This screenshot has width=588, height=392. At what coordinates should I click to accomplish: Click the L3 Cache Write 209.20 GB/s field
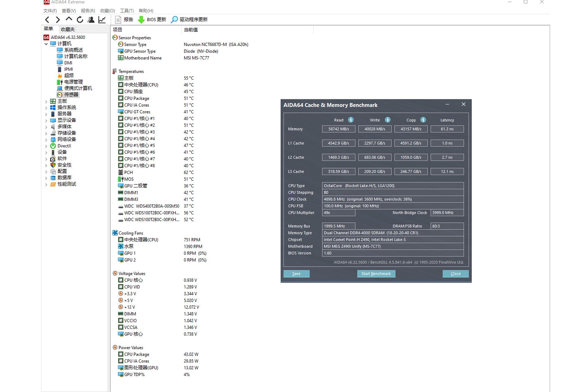click(375, 171)
